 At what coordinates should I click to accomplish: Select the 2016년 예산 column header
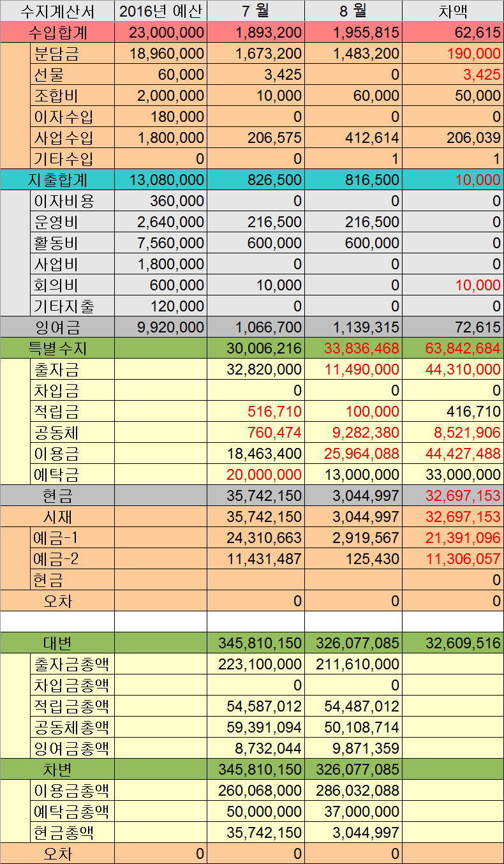click(161, 11)
